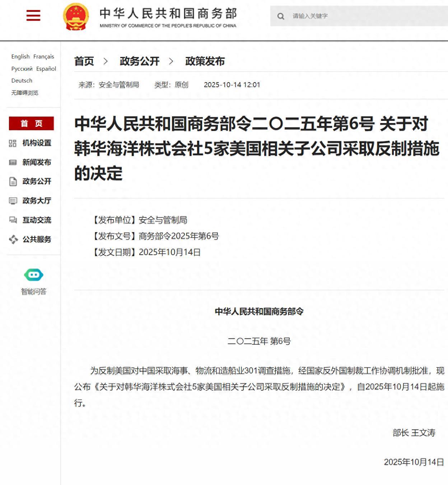The height and width of the screenshot is (485, 448).
Task: Click 政策发布 in the breadcrumb
Action: (205, 61)
